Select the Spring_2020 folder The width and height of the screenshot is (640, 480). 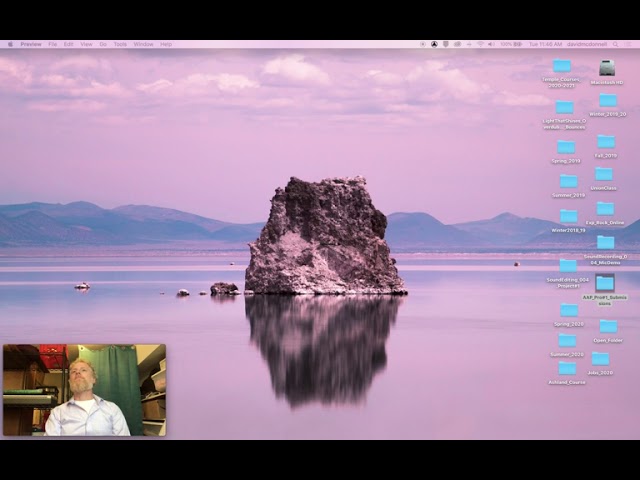569,310
